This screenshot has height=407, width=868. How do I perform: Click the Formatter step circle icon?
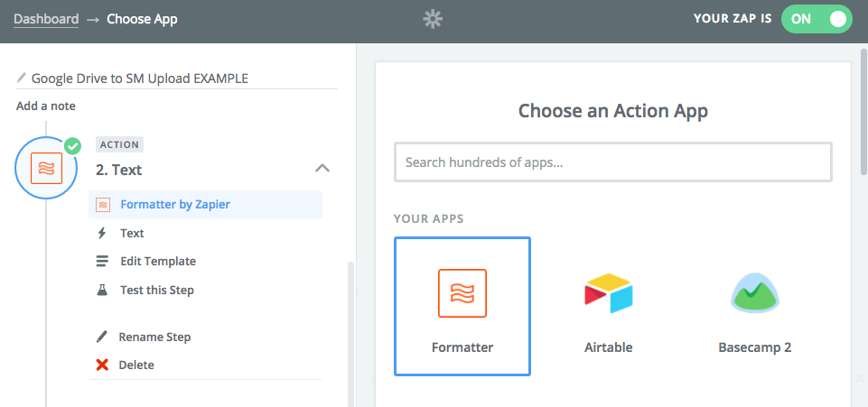pos(46,169)
